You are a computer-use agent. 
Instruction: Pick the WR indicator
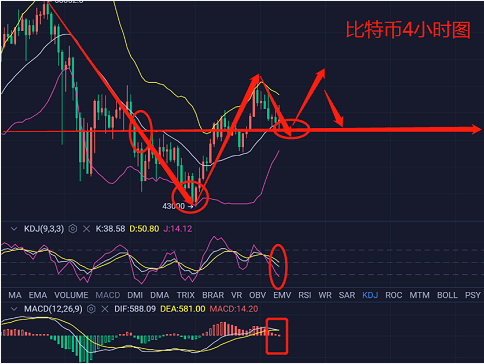(325, 295)
